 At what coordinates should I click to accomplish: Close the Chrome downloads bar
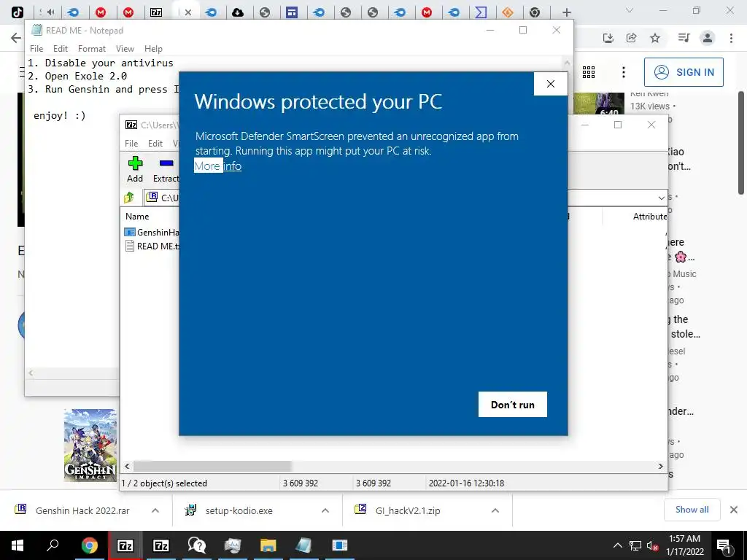pyautogui.click(x=734, y=510)
